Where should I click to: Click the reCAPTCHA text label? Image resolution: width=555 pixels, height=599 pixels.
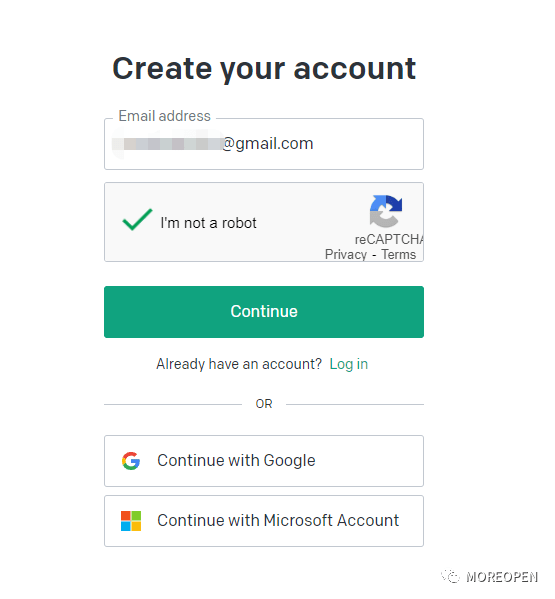pos(389,240)
